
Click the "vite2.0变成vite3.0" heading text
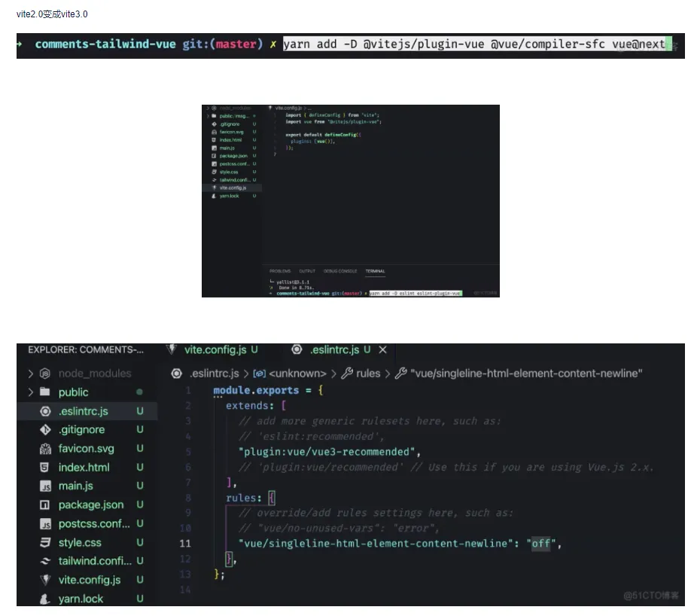tap(52, 14)
